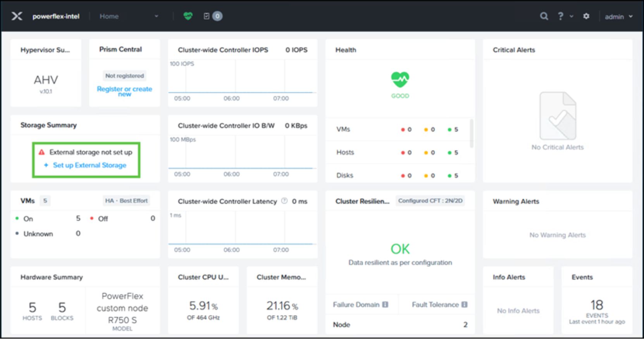
Task: Click the OK resiliency status text
Action: (400, 249)
